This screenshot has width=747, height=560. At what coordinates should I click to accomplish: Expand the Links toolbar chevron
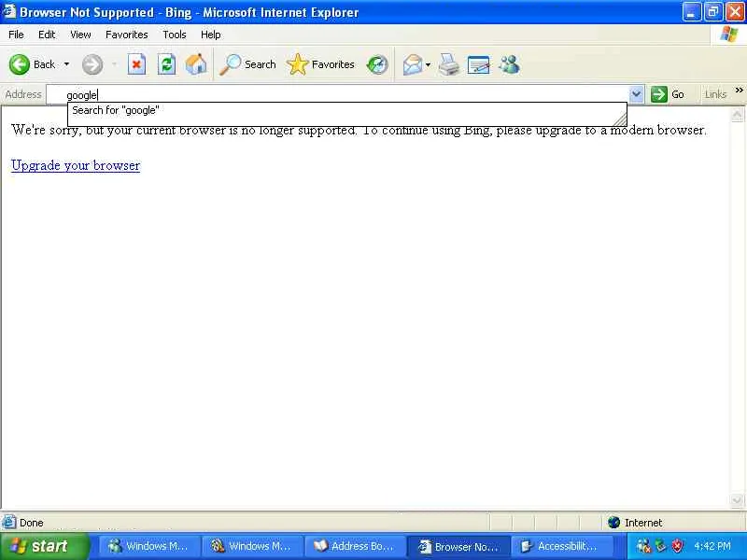739,90
